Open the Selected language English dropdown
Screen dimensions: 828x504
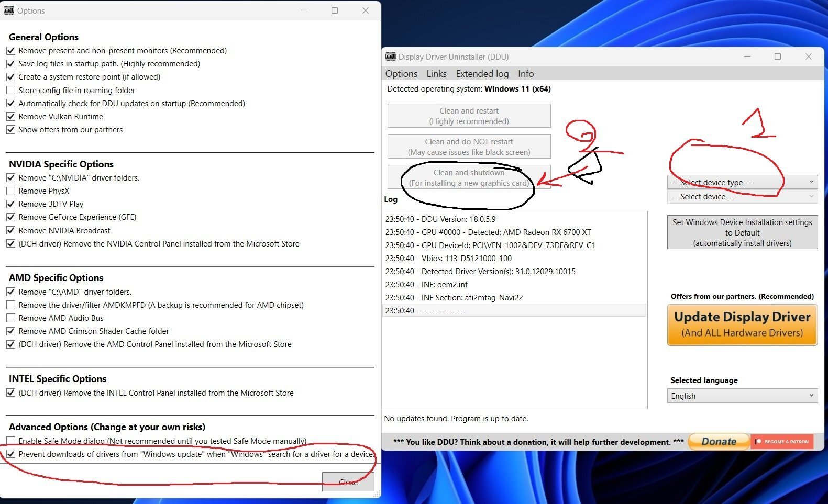[743, 396]
